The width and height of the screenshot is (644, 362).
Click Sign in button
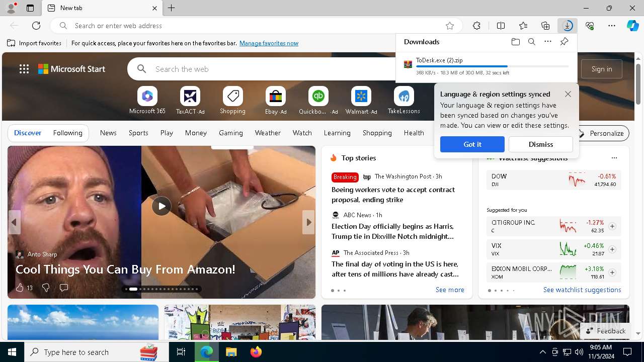tap(602, 69)
